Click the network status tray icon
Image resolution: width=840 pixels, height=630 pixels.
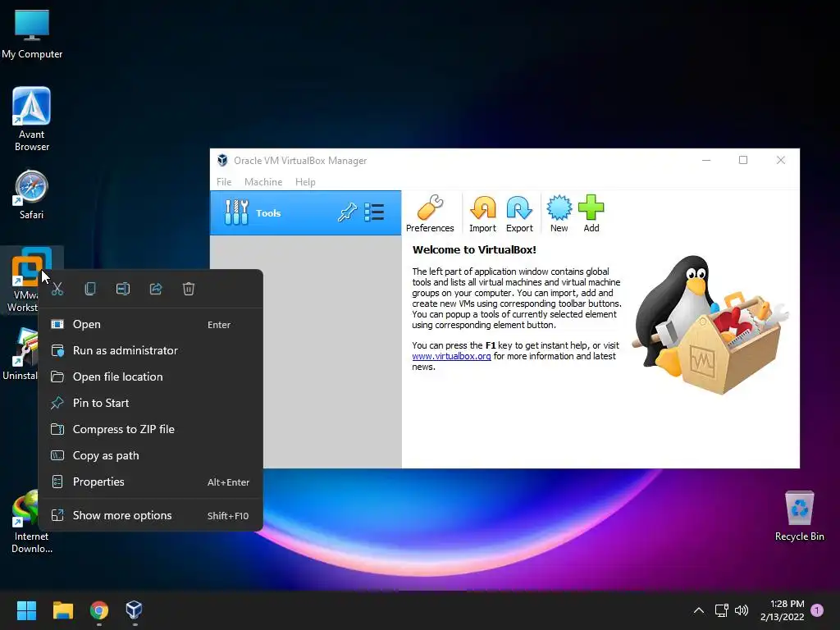pos(721,610)
